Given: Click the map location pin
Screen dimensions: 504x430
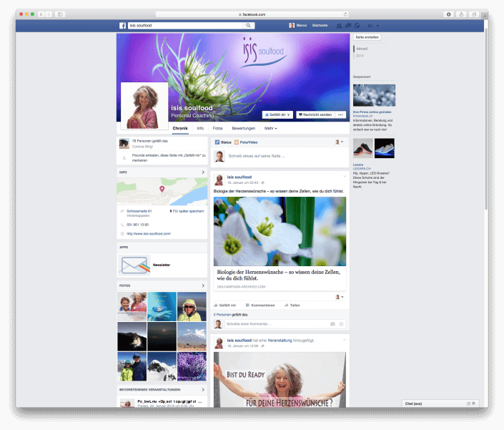Looking at the screenshot, I should pyautogui.click(x=162, y=189).
